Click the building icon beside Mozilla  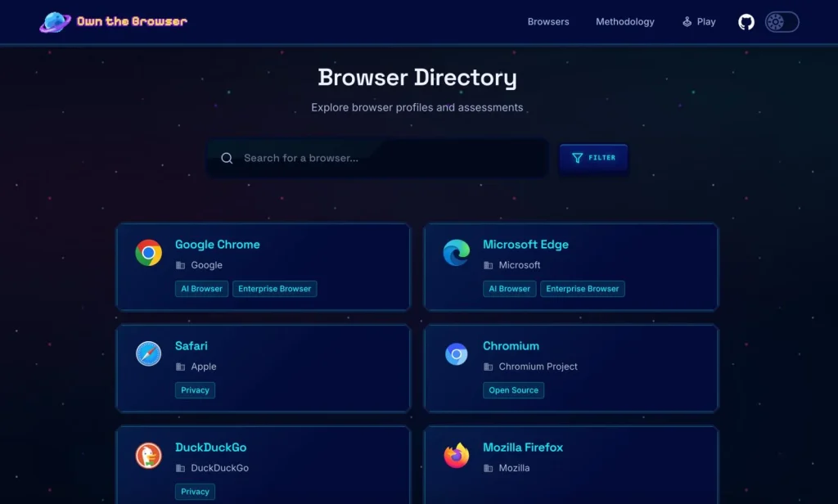(489, 468)
